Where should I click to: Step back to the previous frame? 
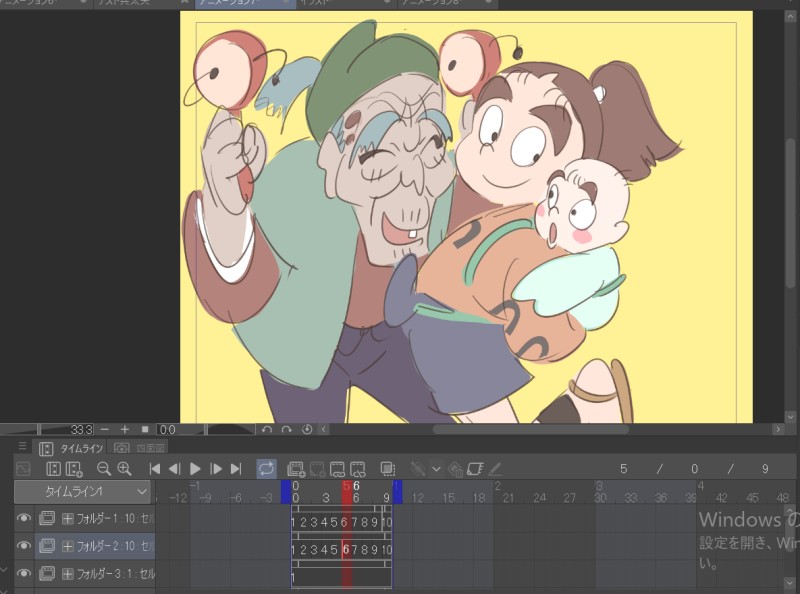174,469
